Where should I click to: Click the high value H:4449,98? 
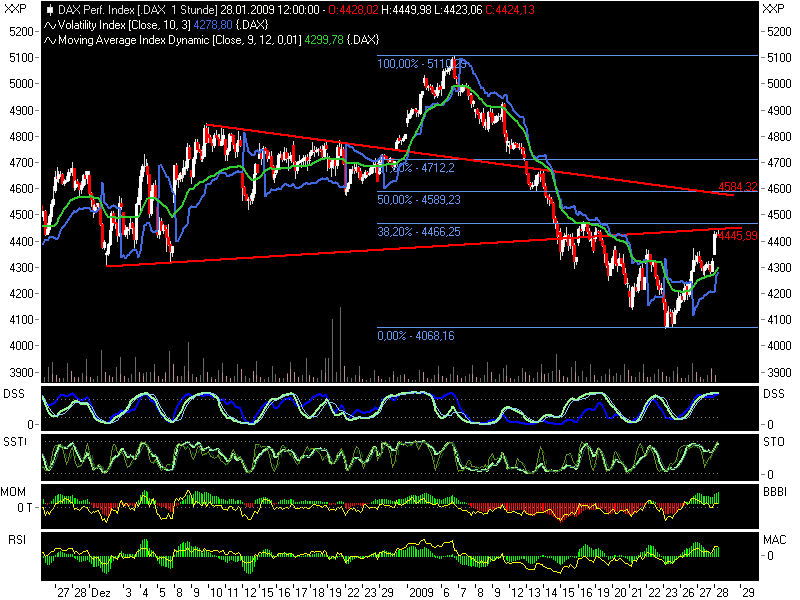406,10
